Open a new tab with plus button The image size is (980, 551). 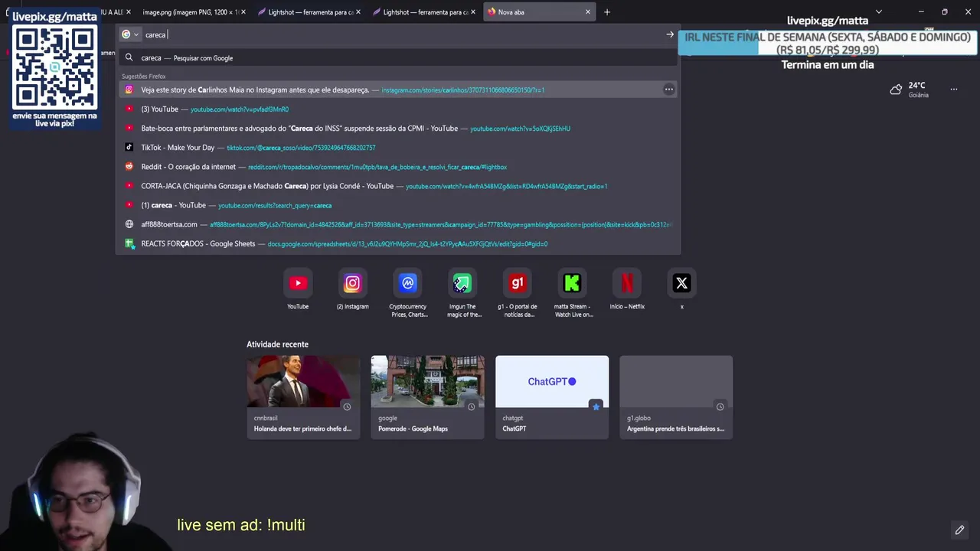point(607,12)
